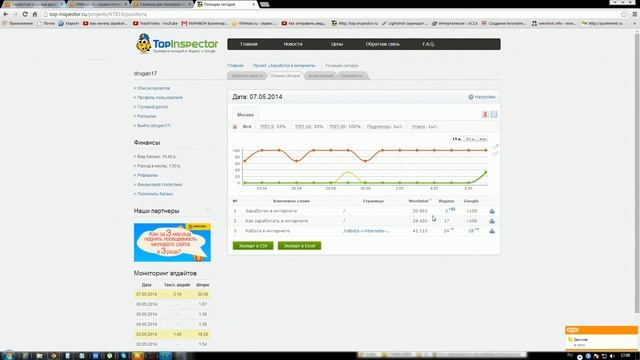This screenshot has width=640, height=360.
Task: Go back with browser back arrow
Action: coord(6,14)
